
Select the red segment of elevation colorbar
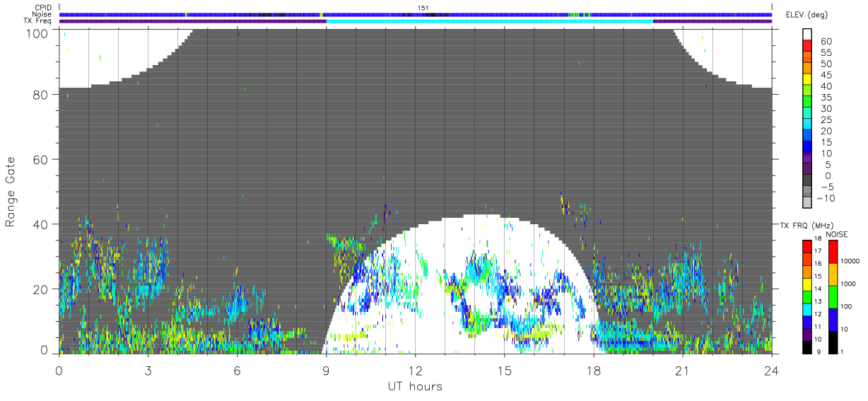(807, 45)
